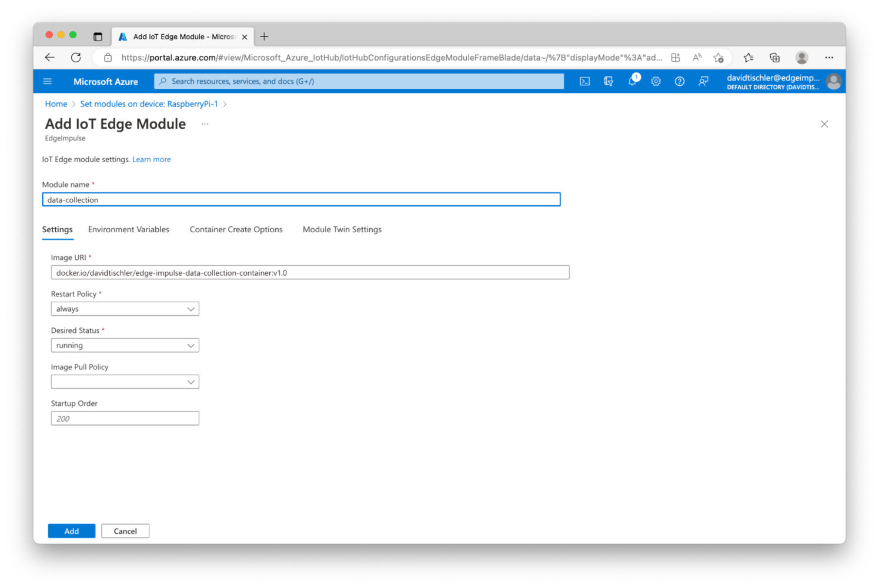Open browser collections icon
The height and width of the screenshot is (588, 879).
point(774,57)
